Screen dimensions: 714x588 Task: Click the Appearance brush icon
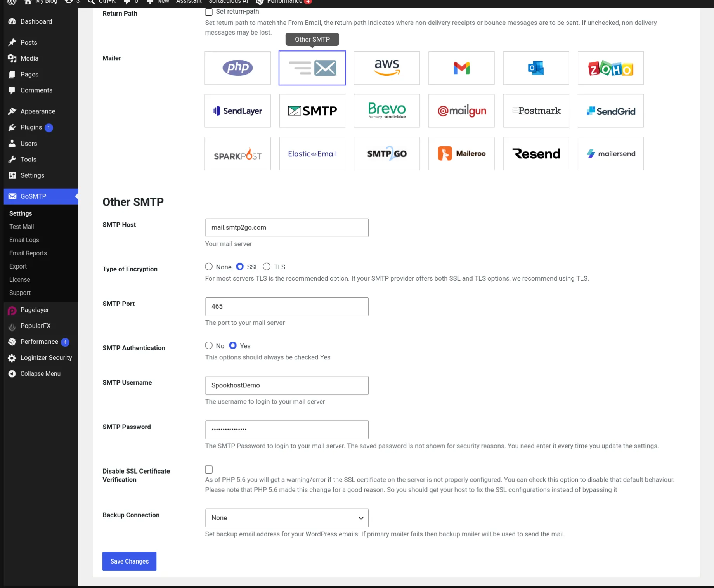[12, 111]
